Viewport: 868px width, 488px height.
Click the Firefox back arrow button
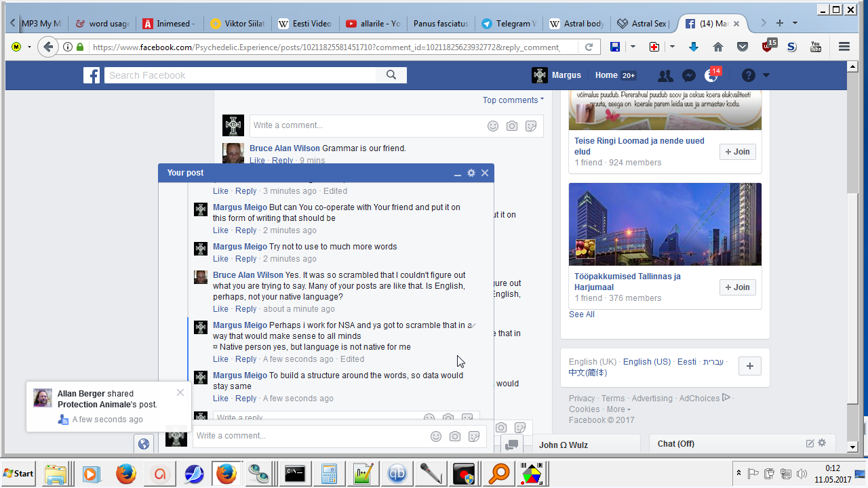47,47
